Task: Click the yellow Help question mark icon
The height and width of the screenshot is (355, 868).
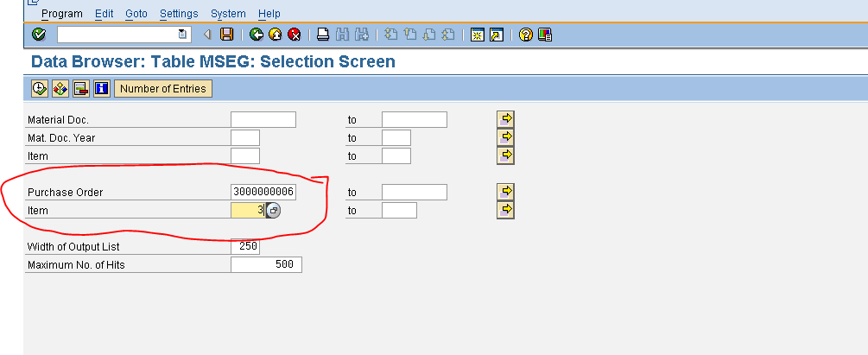Action: click(x=526, y=35)
